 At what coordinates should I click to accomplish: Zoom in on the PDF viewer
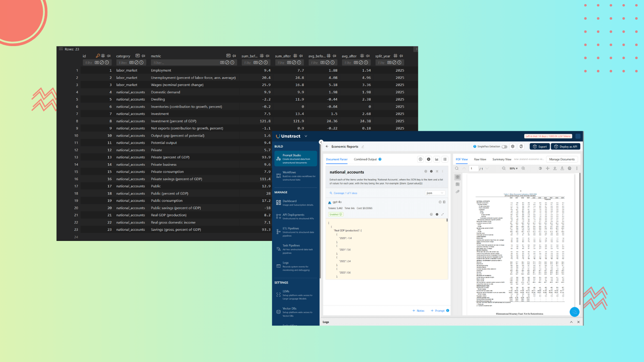[523, 168]
